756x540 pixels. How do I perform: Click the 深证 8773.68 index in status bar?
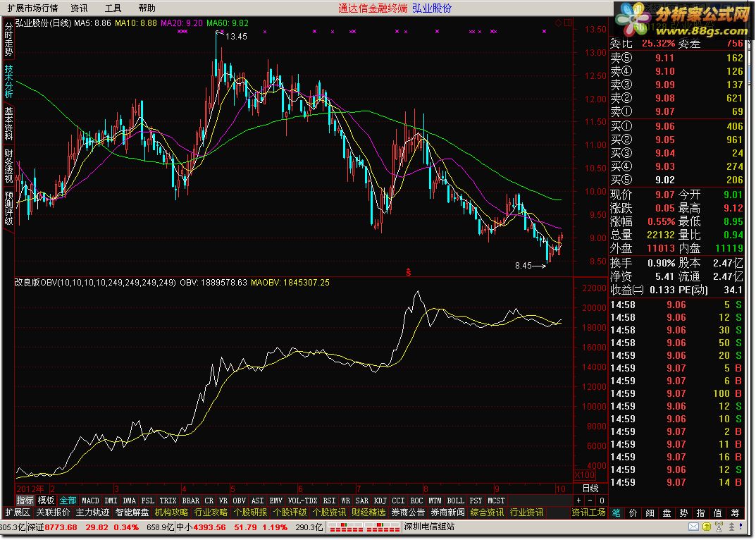[x=52, y=527]
